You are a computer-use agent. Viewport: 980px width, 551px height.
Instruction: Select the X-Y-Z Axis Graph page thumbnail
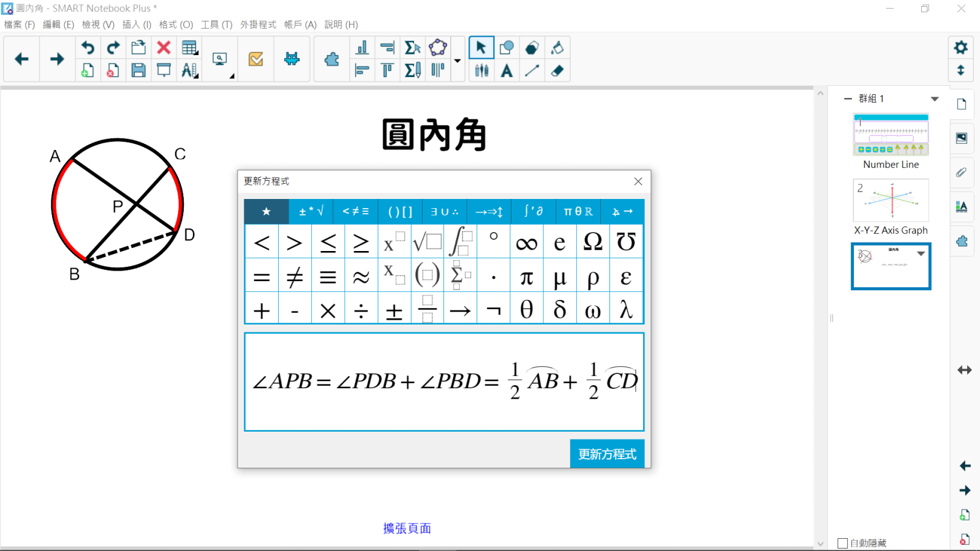pos(891,201)
